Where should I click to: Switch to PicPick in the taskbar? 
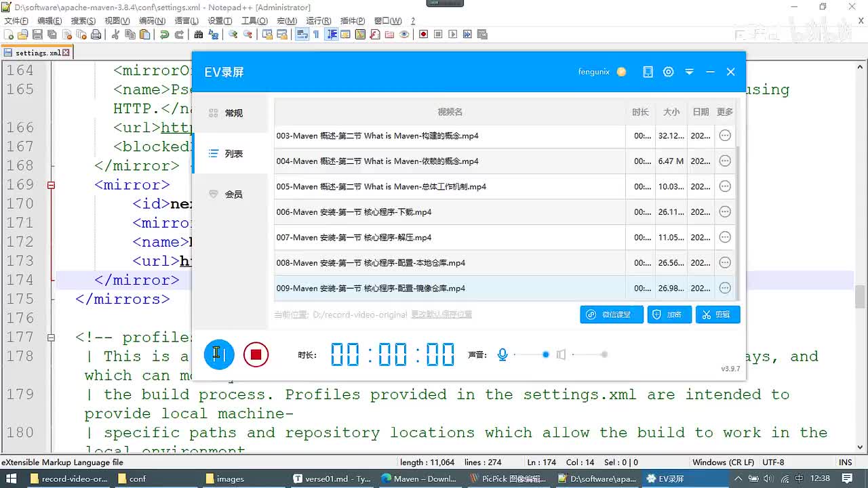[509, 479]
